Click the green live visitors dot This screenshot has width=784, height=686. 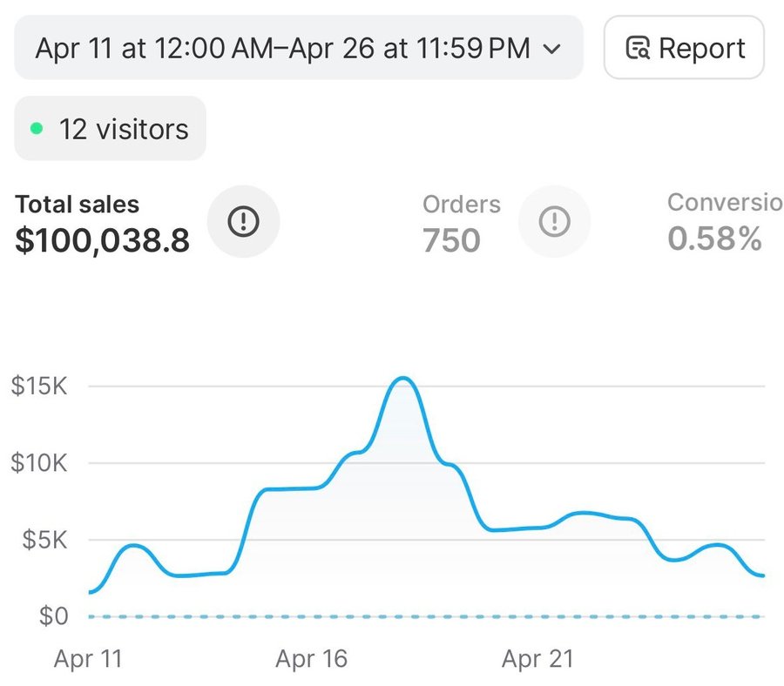(x=37, y=128)
